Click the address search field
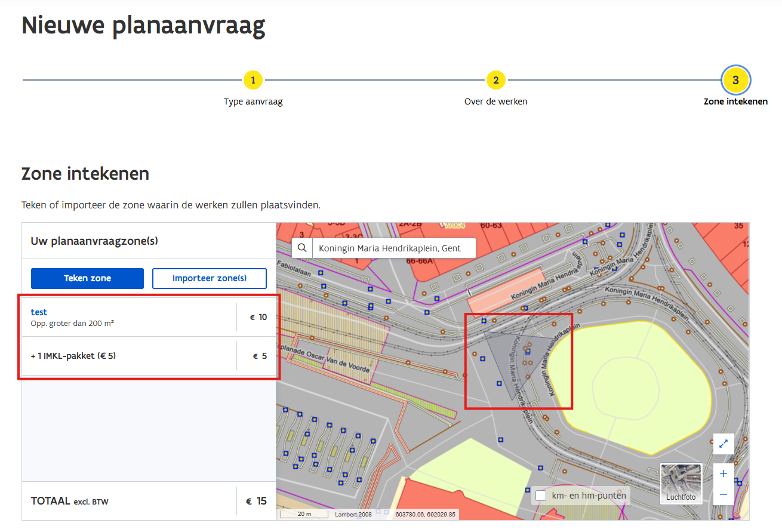 pyautogui.click(x=394, y=248)
